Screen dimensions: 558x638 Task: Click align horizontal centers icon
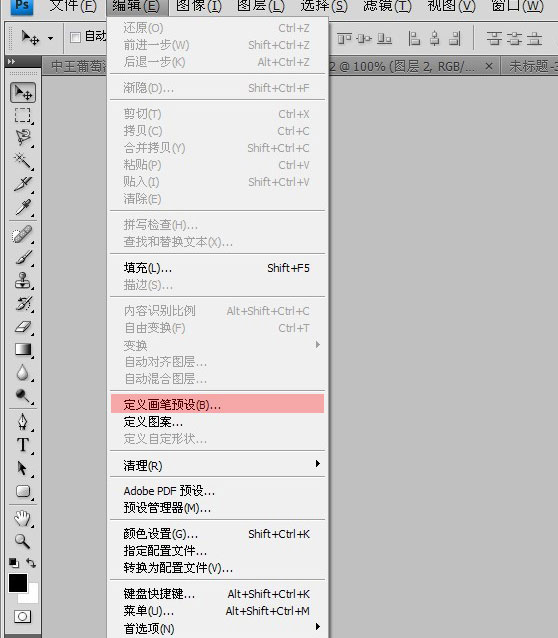(x=435, y=39)
